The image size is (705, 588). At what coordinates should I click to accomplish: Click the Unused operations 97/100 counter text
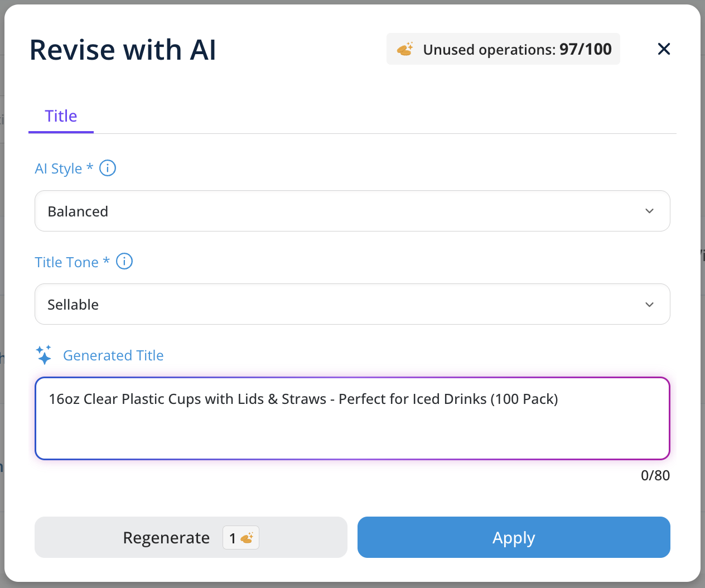pos(517,50)
